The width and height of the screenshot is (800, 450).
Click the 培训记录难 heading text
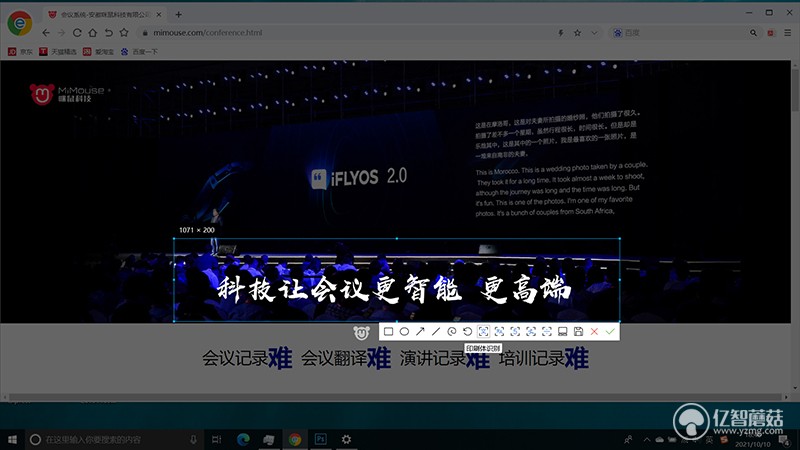[x=544, y=358]
